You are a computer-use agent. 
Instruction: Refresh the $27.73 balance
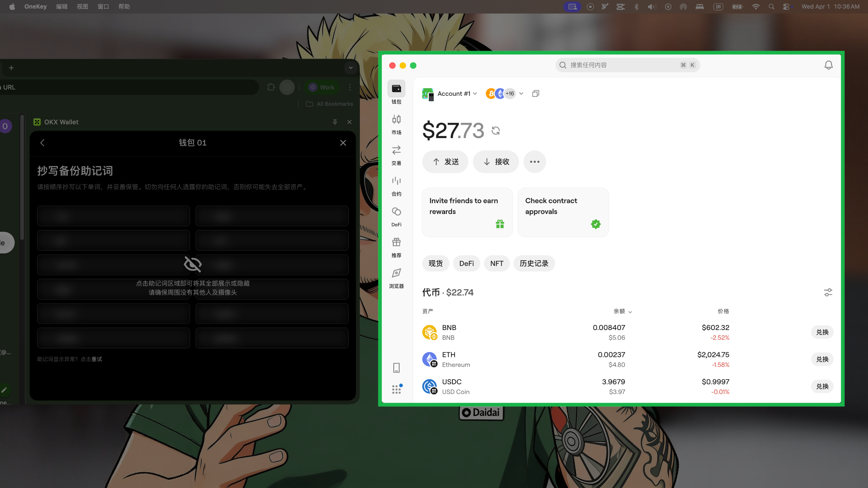point(495,130)
